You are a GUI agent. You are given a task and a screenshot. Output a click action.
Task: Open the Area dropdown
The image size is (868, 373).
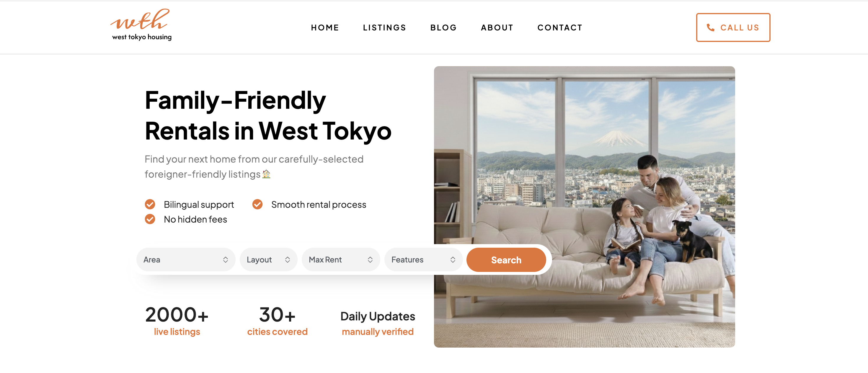pos(186,260)
